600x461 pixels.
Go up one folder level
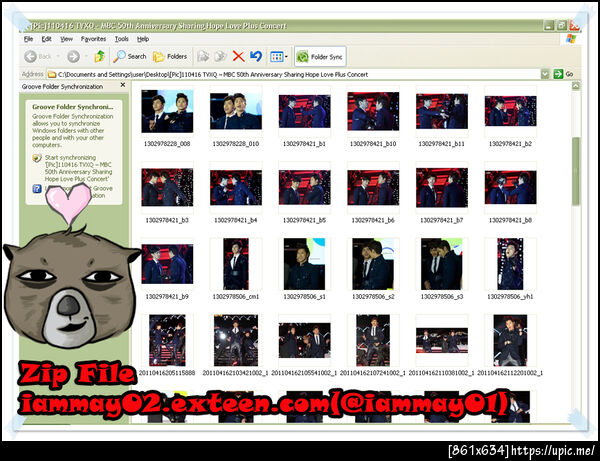pos(99,56)
